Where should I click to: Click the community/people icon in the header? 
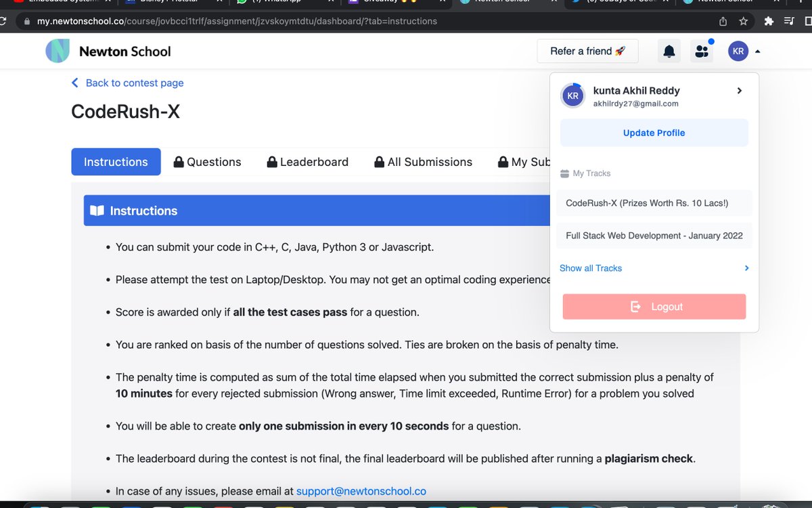(702, 51)
